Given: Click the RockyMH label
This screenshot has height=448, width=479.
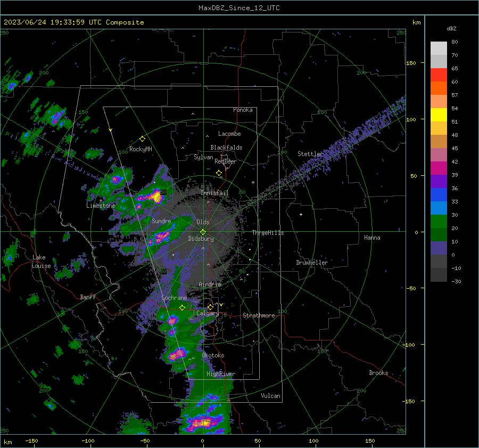Looking at the screenshot, I should tap(141, 149).
